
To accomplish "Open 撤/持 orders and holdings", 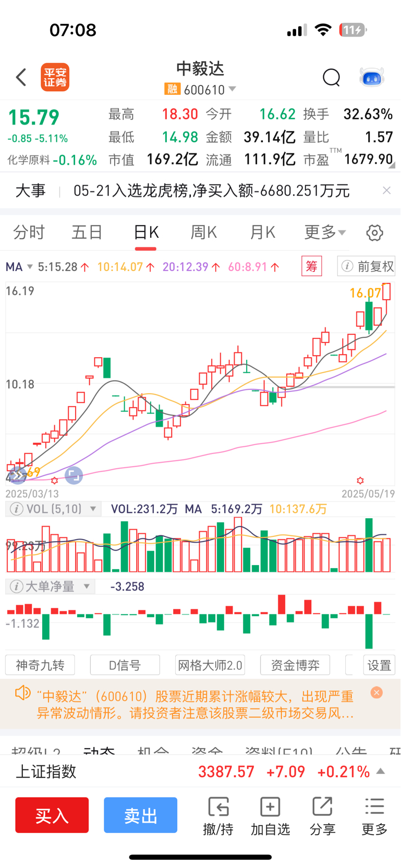I will (218, 816).
